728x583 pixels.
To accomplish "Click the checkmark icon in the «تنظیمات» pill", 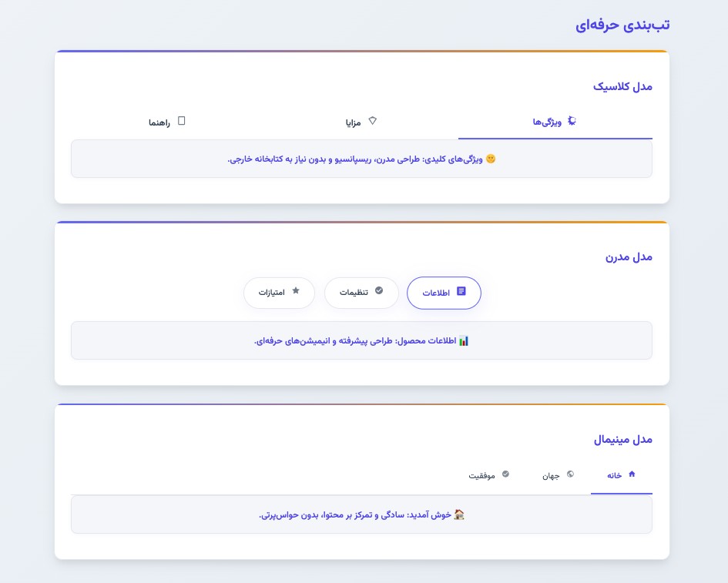I will [378, 291].
